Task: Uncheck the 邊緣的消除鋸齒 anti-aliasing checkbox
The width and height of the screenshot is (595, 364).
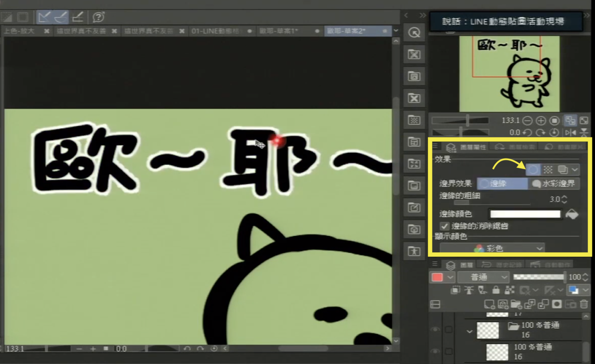Action: [x=444, y=226]
